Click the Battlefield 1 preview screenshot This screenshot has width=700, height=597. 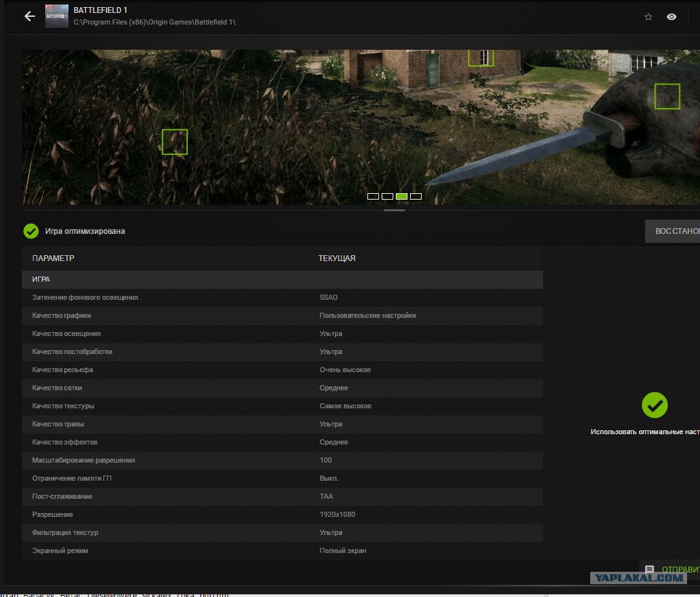tap(361, 127)
